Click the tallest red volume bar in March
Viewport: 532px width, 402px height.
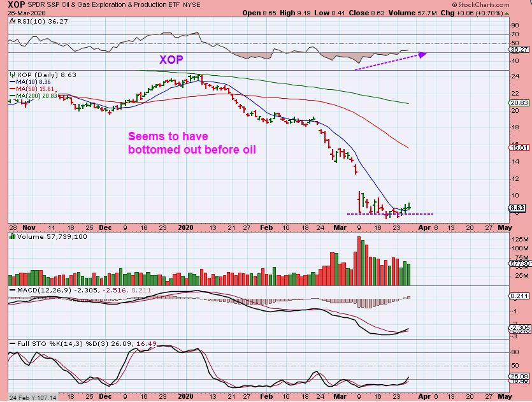(x=359, y=261)
